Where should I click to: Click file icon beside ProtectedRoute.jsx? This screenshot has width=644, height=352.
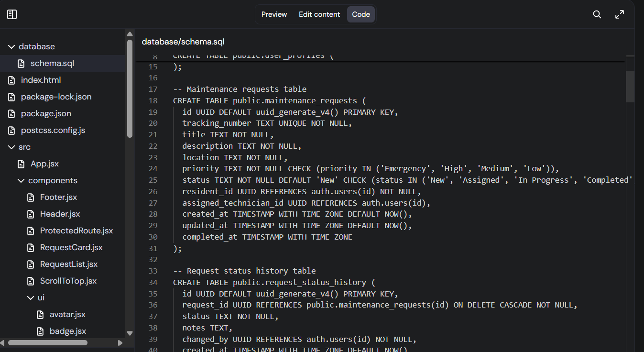pyautogui.click(x=31, y=231)
